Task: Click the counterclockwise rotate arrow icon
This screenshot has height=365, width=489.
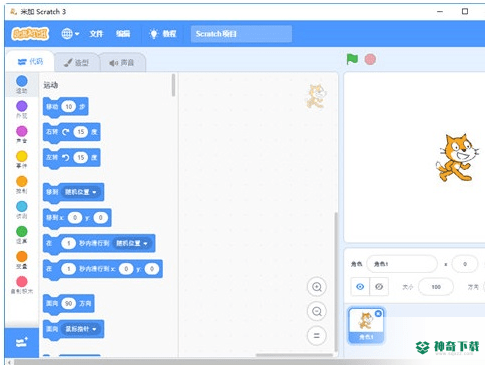Action: [66, 157]
